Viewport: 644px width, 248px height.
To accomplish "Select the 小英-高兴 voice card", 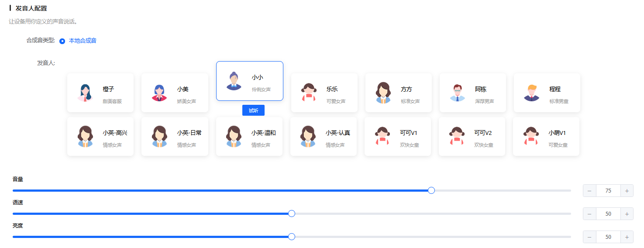I will (100, 136).
